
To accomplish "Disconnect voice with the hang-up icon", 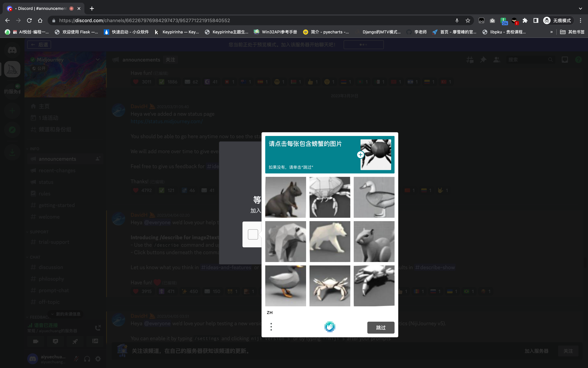I will (98, 328).
